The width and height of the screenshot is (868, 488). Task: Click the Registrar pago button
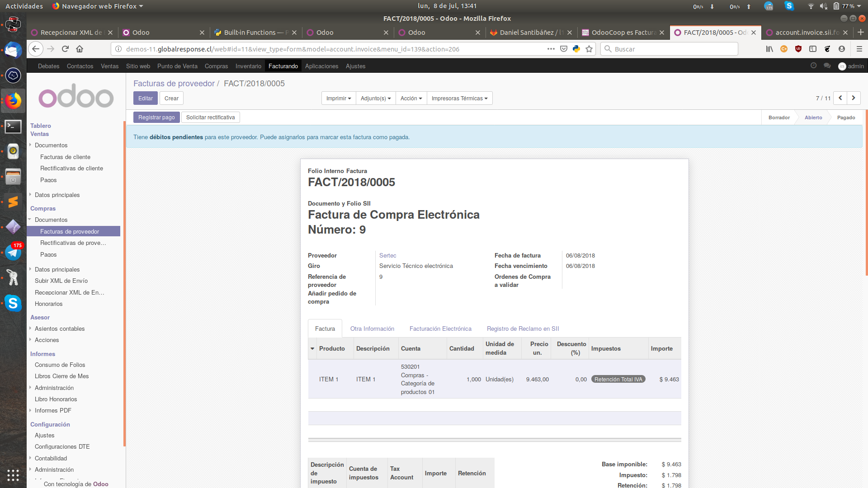pos(156,117)
